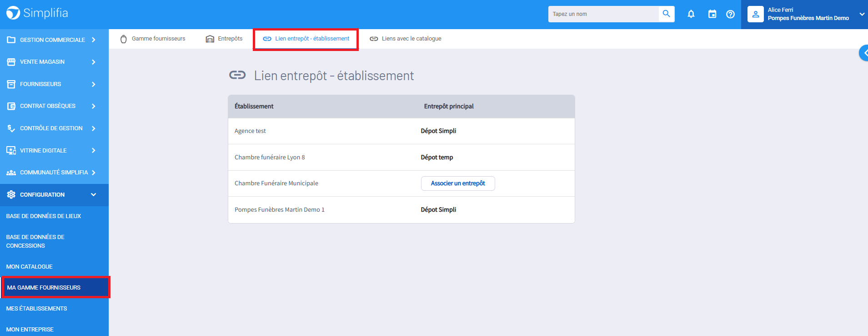Expand the Fournisseurs section chevron
The width and height of the screenshot is (868, 336).
coord(93,84)
